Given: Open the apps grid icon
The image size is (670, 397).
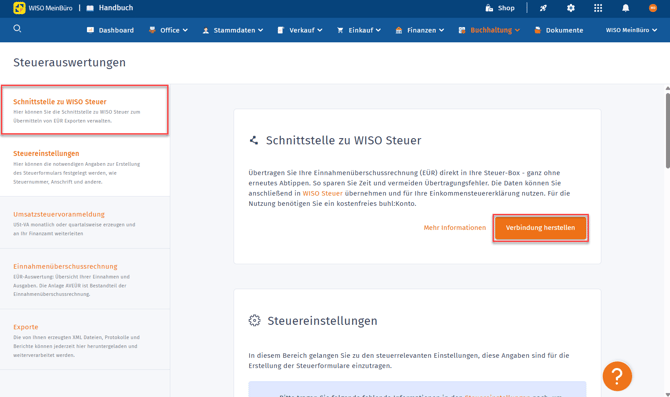Looking at the screenshot, I should point(598,8).
